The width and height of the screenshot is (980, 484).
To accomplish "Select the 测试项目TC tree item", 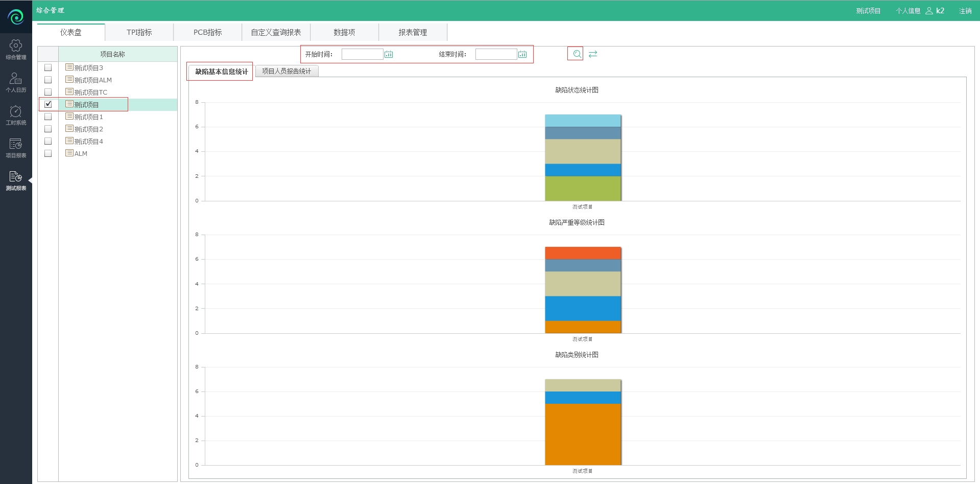I will coord(90,93).
